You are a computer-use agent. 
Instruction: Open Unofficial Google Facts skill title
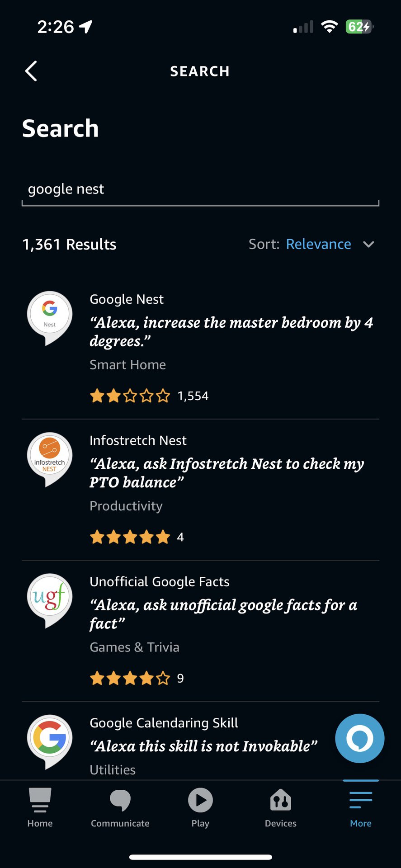point(160,582)
